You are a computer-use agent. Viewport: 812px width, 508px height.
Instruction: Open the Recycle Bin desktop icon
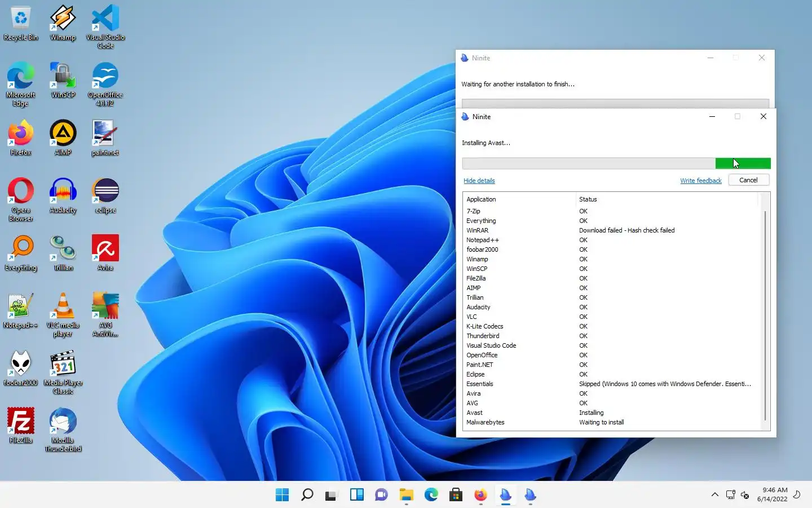(x=21, y=24)
